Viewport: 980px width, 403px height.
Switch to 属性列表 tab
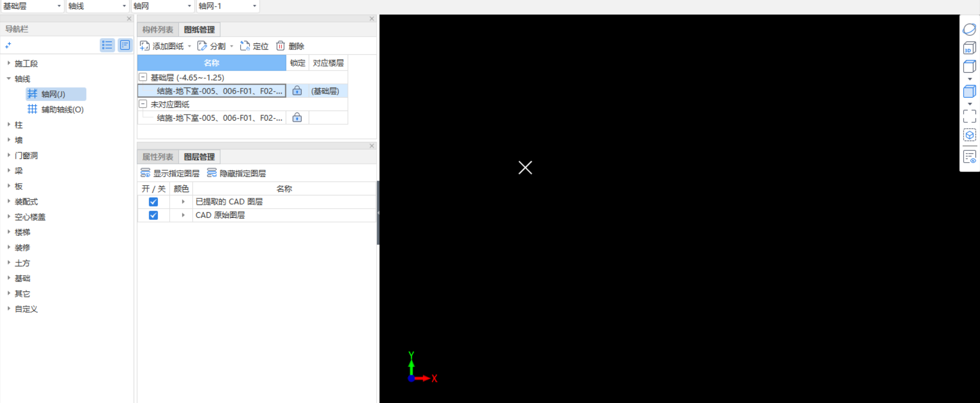coord(158,157)
